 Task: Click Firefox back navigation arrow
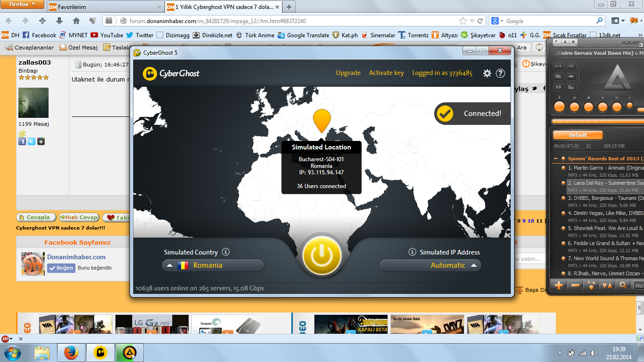[x=8, y=21]
